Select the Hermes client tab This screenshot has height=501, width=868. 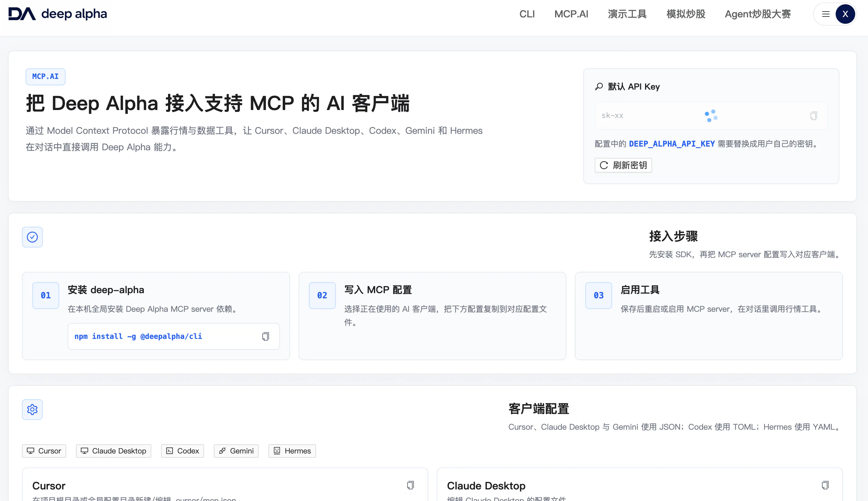[292, 451]
